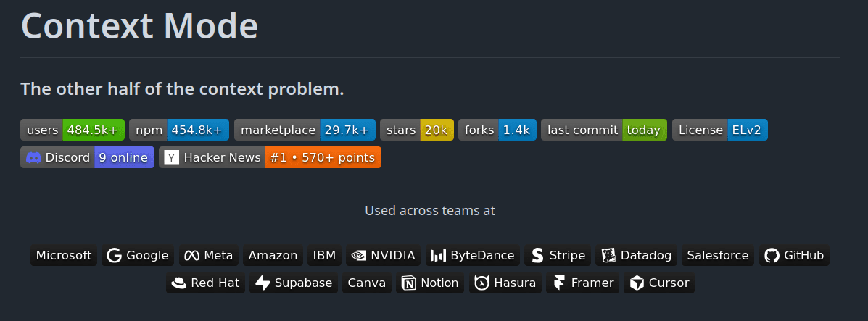Image resolution: width=868 pixels, height=321 pixels.
Task: Click the Hacker News Y icon
Action: point(172,158)
